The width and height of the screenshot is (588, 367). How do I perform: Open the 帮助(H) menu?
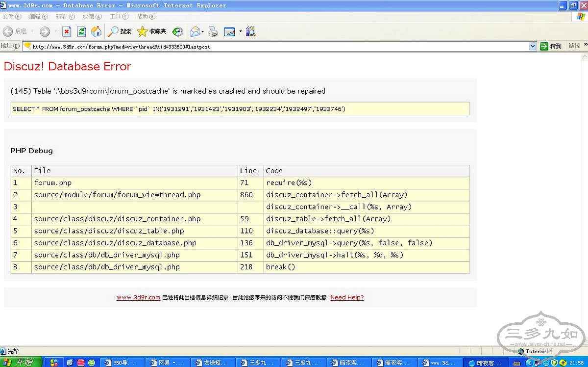(146, 17)
